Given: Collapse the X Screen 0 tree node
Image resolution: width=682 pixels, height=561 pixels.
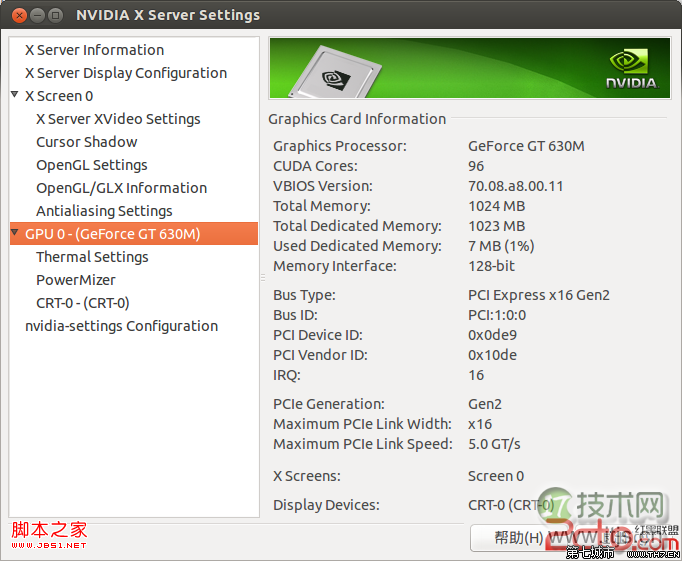Looking at the screenshot, I should coord(15,95).
